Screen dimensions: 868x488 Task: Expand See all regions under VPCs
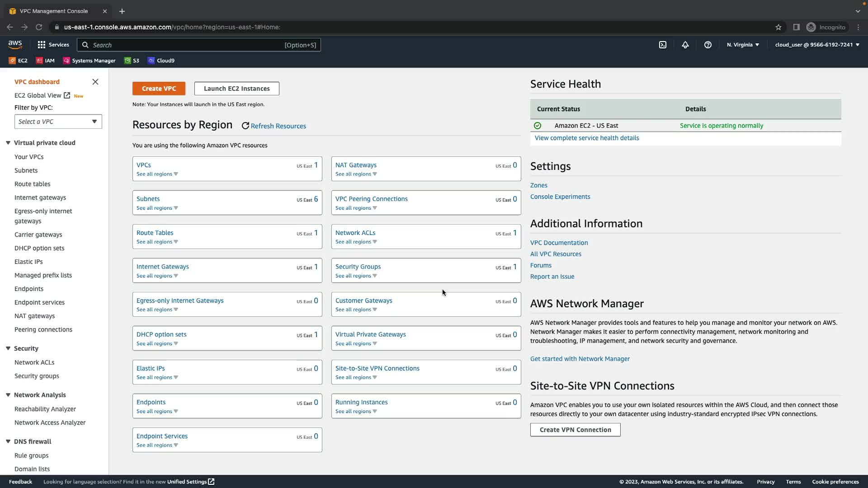point(157,174)
